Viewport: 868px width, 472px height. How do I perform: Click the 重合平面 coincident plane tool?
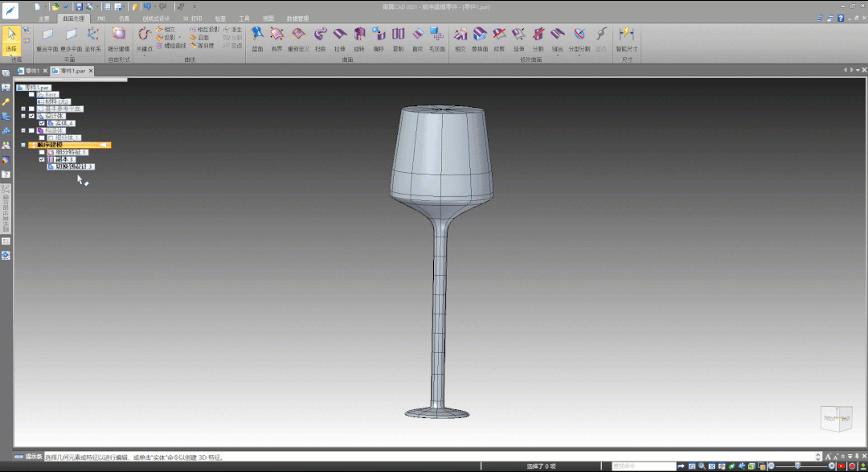[47, 39]
